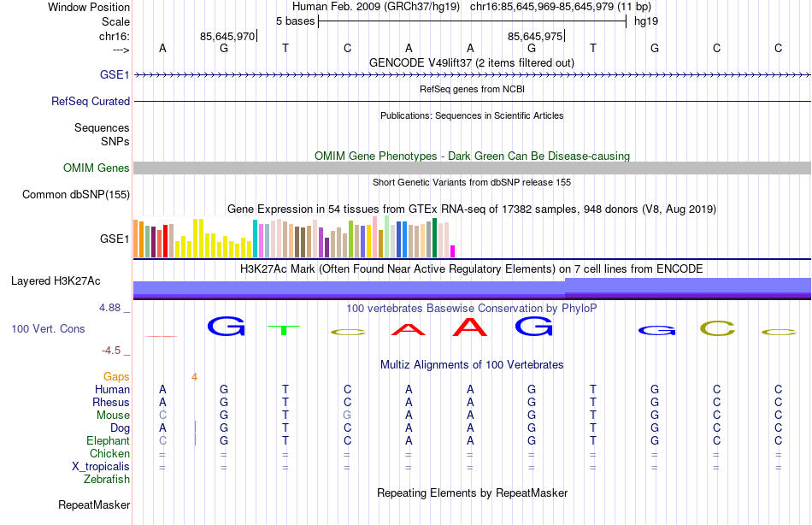812x525 pixels.
Task: Click the ---> sequence direction arrow label
Action: pyautogui.click(x=121, y=50)
